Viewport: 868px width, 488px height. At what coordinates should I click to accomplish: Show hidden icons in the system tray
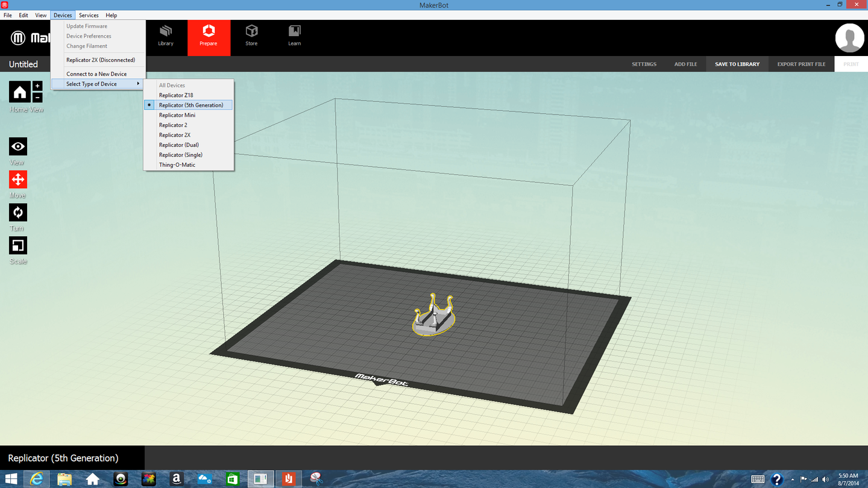(x=793, y=479)
